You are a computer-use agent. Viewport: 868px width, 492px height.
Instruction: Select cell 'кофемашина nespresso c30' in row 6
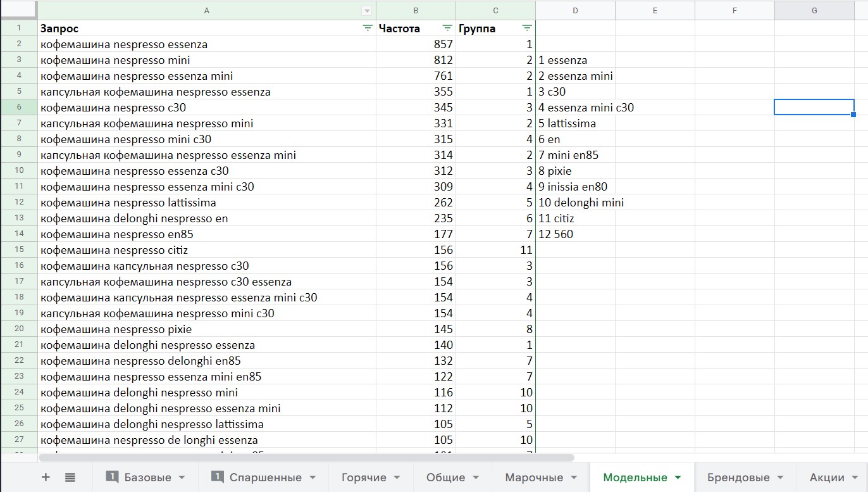tap(207, 108)
